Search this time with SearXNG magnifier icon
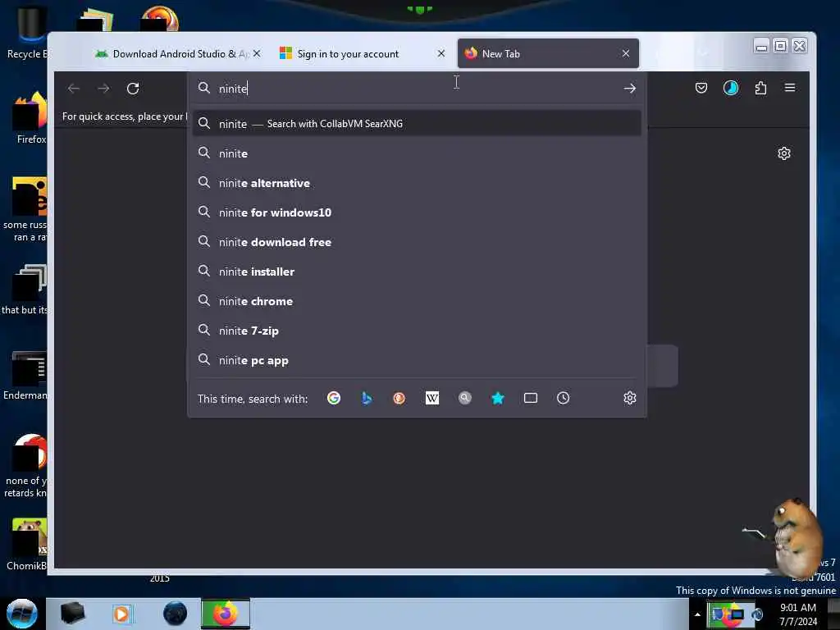The image size is (840, 630). click(465, 398)
